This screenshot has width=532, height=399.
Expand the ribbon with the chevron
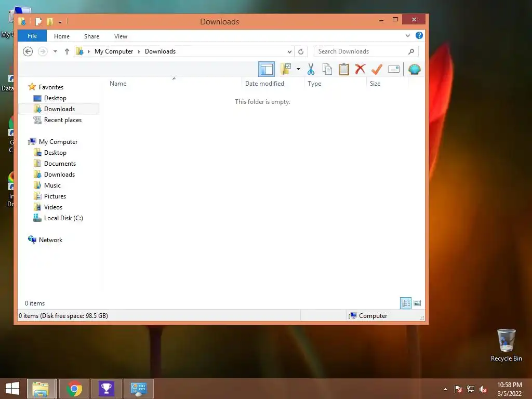(x=407, y=36)
